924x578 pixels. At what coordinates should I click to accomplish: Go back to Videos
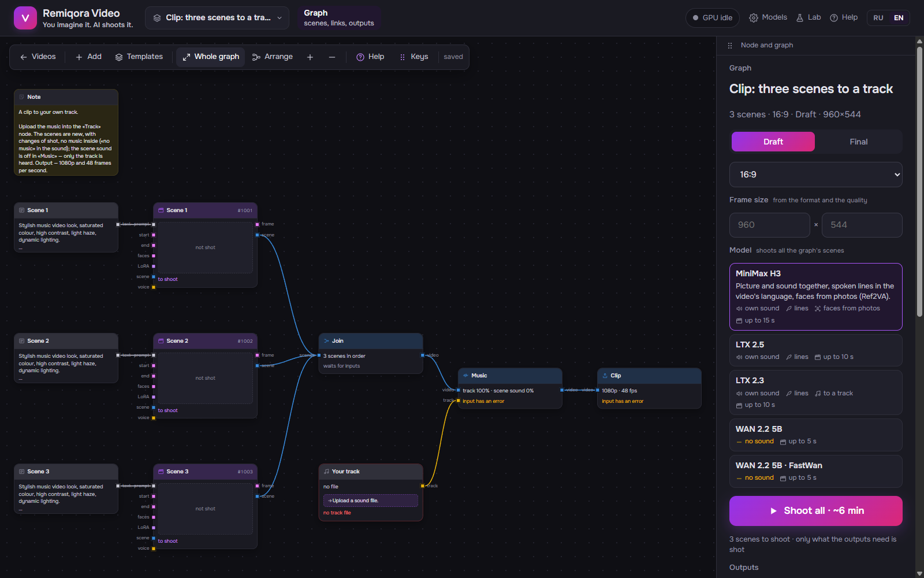[38, 57]
